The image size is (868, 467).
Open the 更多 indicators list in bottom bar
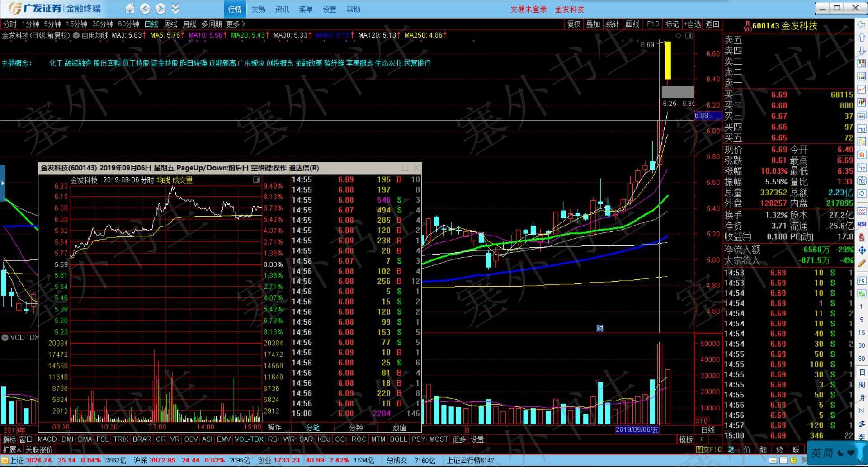coord(459,439)
